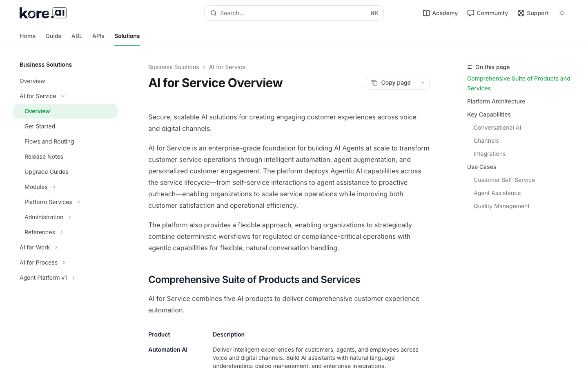588x368 pixels.
Task: Collapse the AI for Service section
Action: [x=63, y=96]
